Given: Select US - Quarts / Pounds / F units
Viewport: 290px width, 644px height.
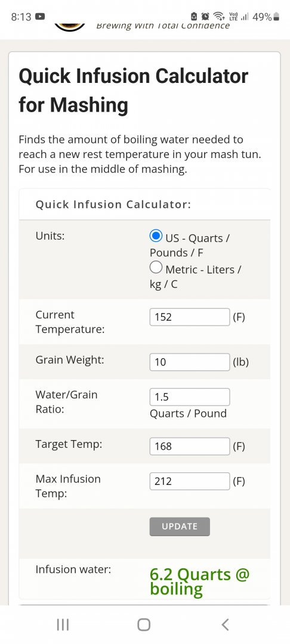Looking at the screenshot, I should pyautogui.click(x=156, y=237).
